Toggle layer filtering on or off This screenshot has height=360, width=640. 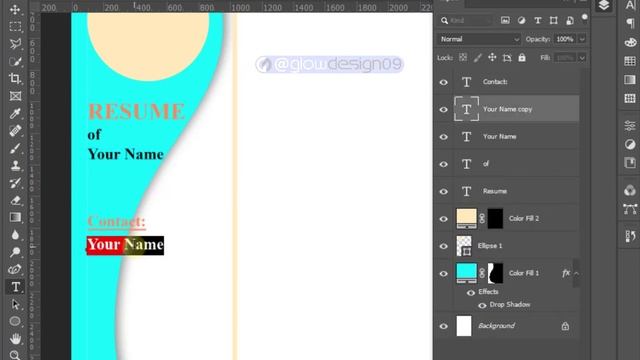pyautogui.click(x=584, y=17)
